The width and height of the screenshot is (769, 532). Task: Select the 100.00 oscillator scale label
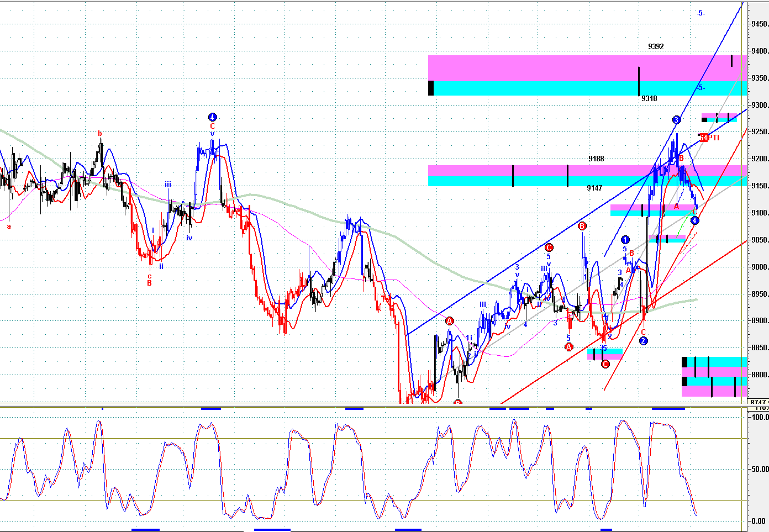[760, 417]
